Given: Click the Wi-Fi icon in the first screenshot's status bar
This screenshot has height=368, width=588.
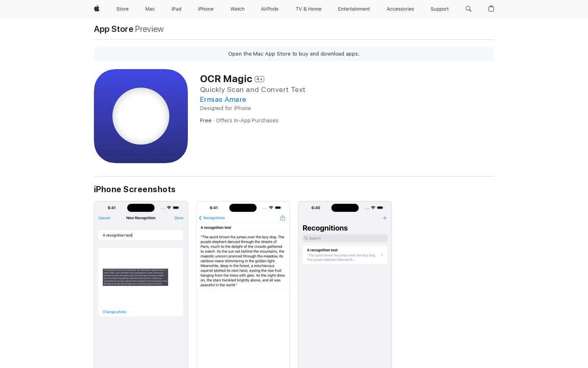Looking at the screenshot, I should click(x=169, y=208).
